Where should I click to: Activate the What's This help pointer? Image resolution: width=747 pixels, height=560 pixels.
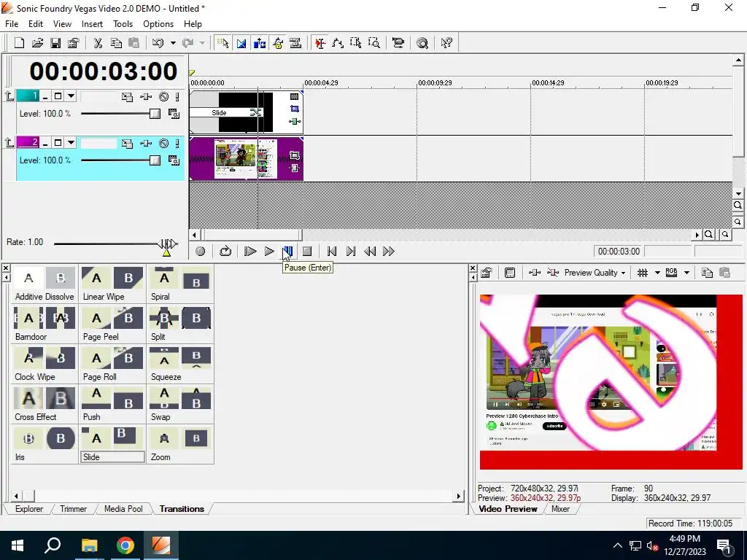click(446, 43)
